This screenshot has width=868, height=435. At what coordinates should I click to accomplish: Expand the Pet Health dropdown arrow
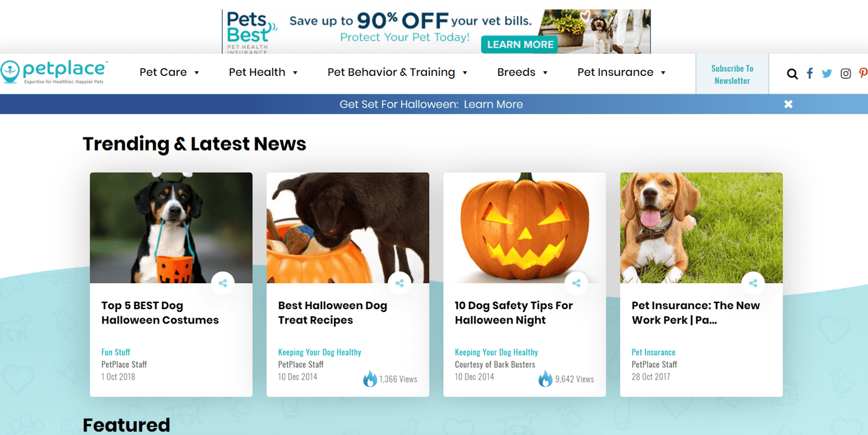tap(295, 73)
